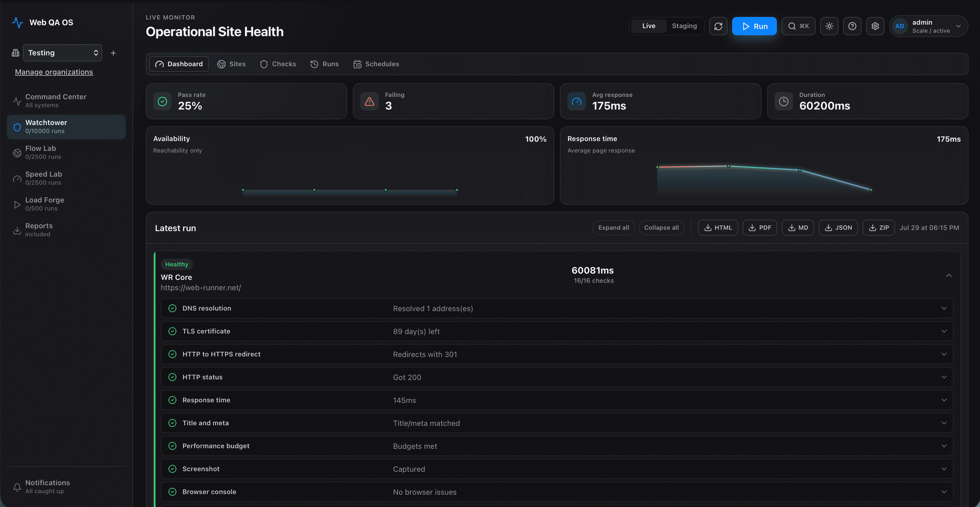Screen dimensions: 980x507
Task: Click the Pass rate check circle icon
Action: coord(162,102)
